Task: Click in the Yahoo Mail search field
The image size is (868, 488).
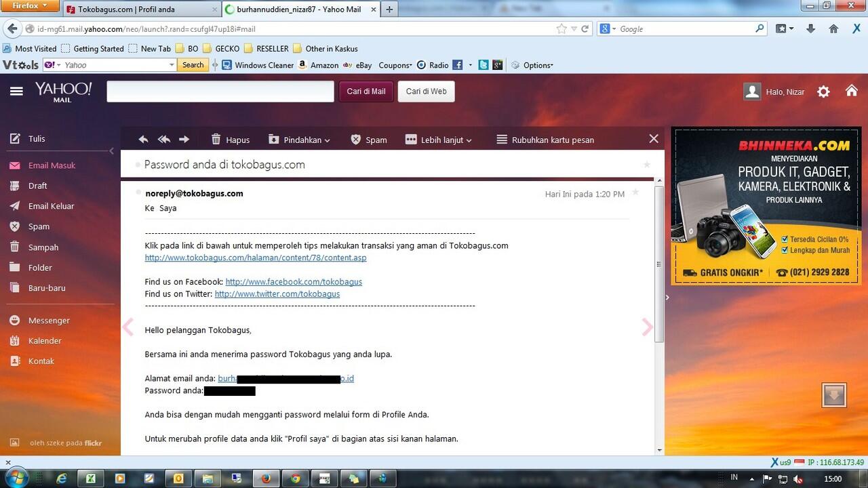Action: pyautogui.click(x=220, y=91)
